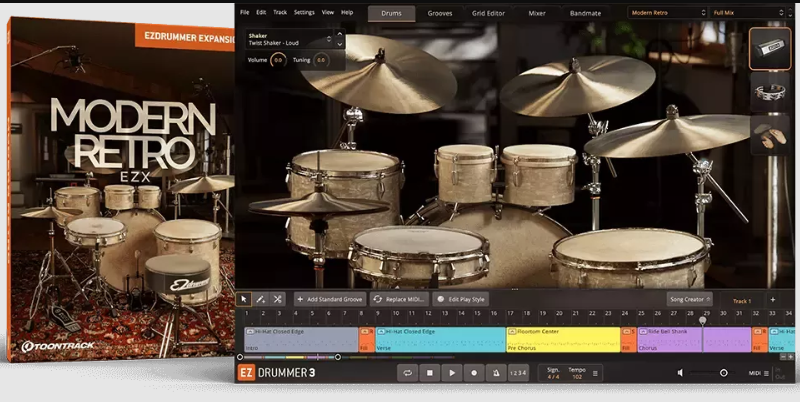The width and height of the screenshot is (800, 402).
Task: Click the overview scrollbar left handle
Action: pos(240,357)
